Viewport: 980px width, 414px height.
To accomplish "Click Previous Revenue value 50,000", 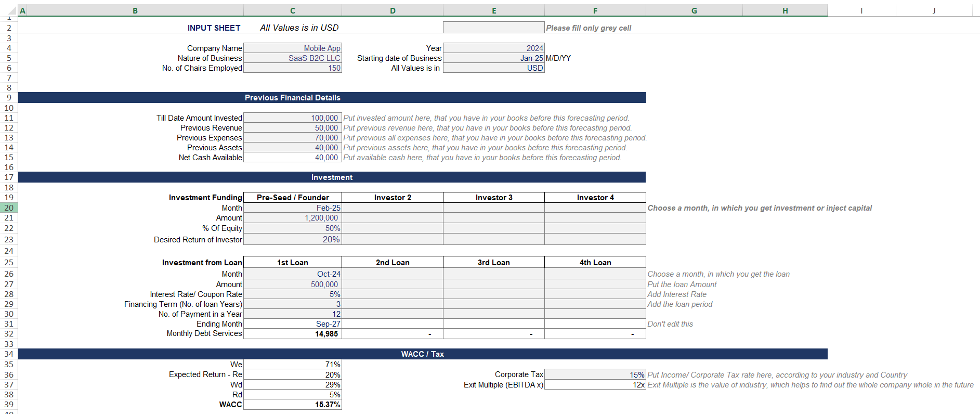I will [293, 128].
